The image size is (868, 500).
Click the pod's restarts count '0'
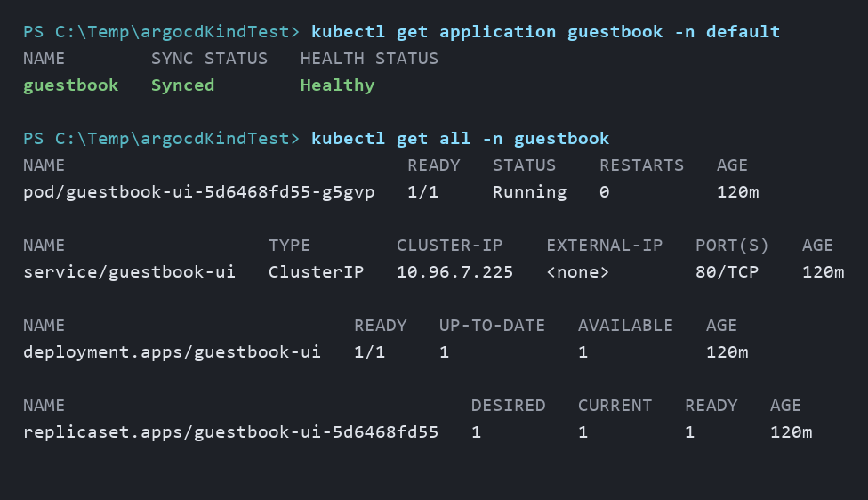(605, 192)
